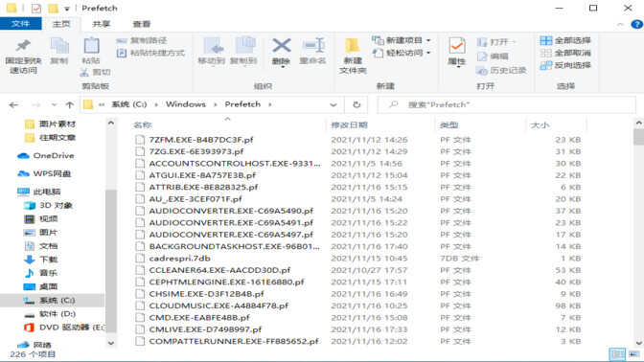Click the Copy to icon

coord(244,46)
